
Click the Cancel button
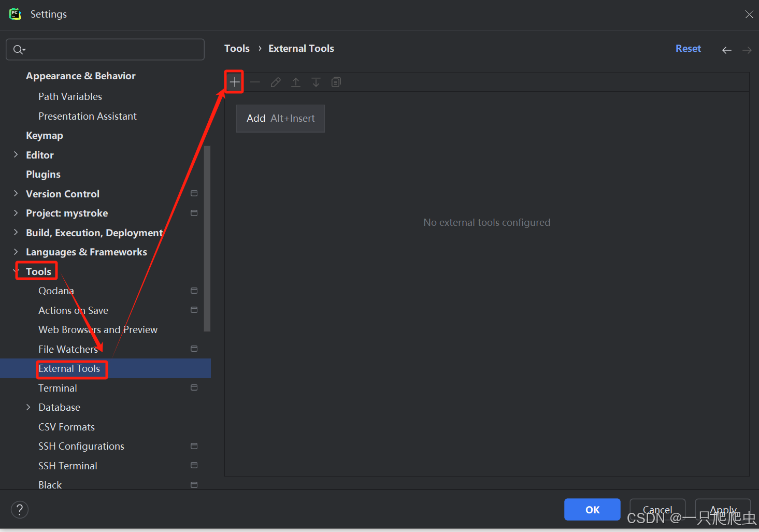[657, 510]
